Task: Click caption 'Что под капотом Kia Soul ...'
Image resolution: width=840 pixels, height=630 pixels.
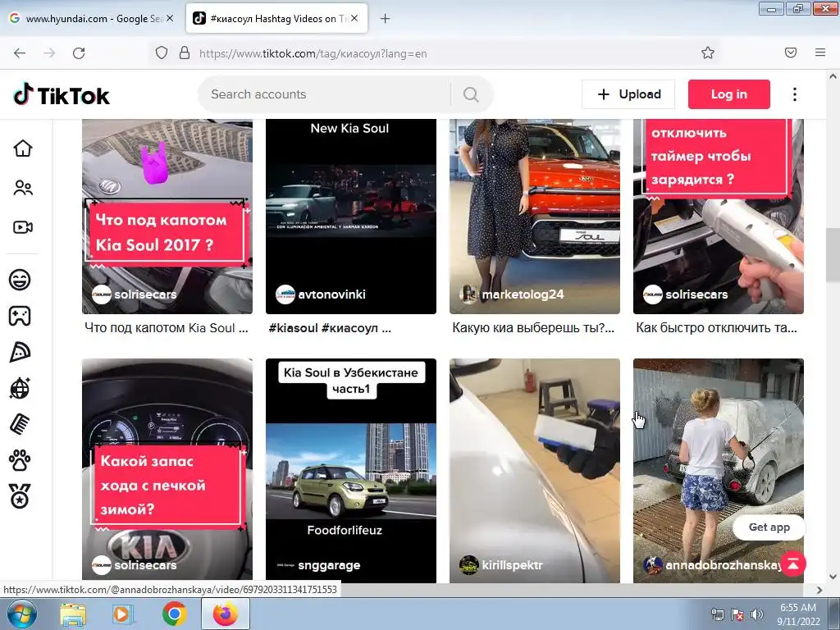Action: 167,328
